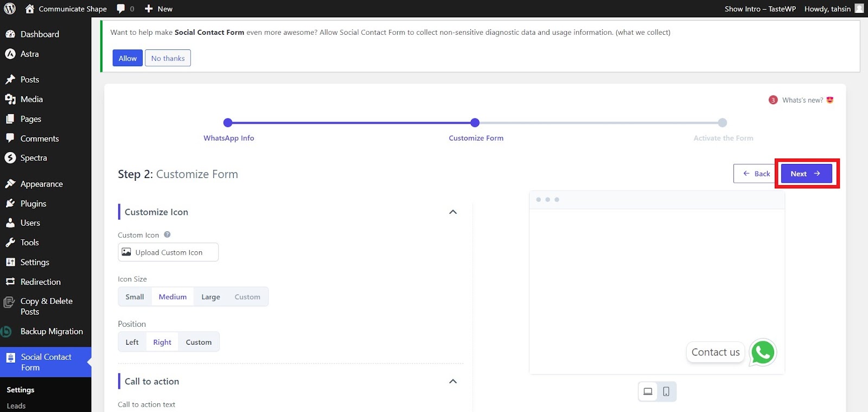Image resolution: width=868 pixels, height=412 pixels.
Task: Click the Astra logo icon in sidebar
Action: pyautogui.click(x=10, y=54)
